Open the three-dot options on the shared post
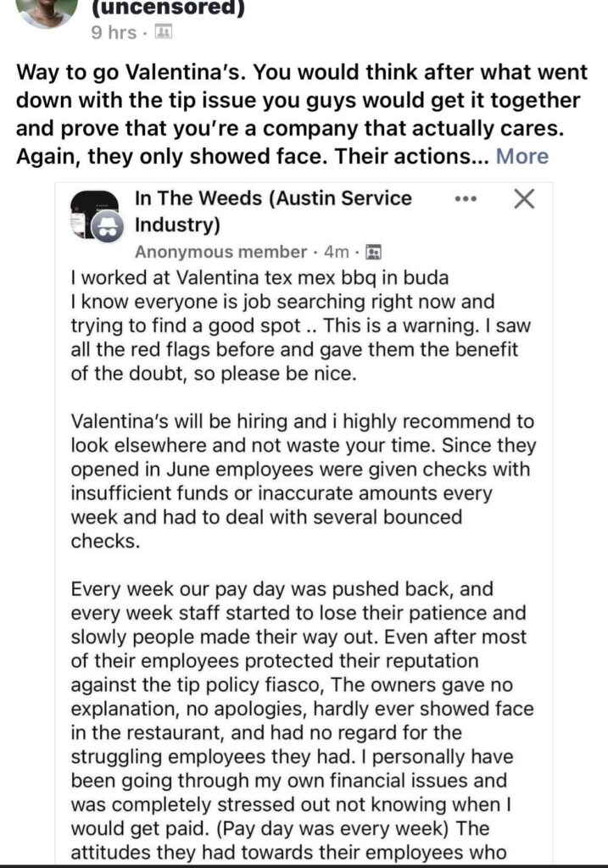Image resolution: width=608 pixels, height=868 pixels. click(466, 200)
